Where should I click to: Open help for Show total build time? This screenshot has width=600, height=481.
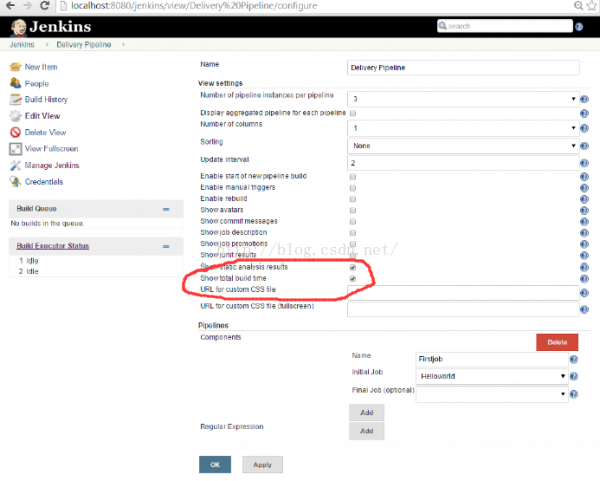pos(584,279)
